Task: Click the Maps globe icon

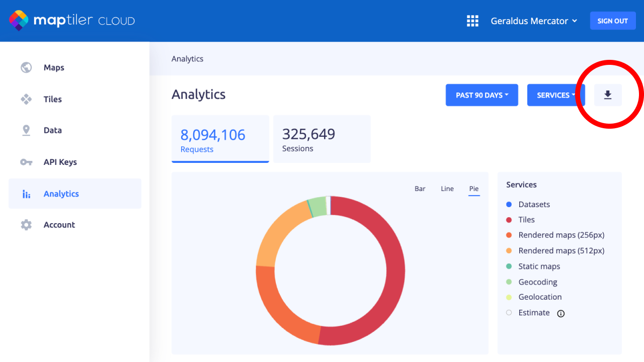Action: (x=26, y=67)
